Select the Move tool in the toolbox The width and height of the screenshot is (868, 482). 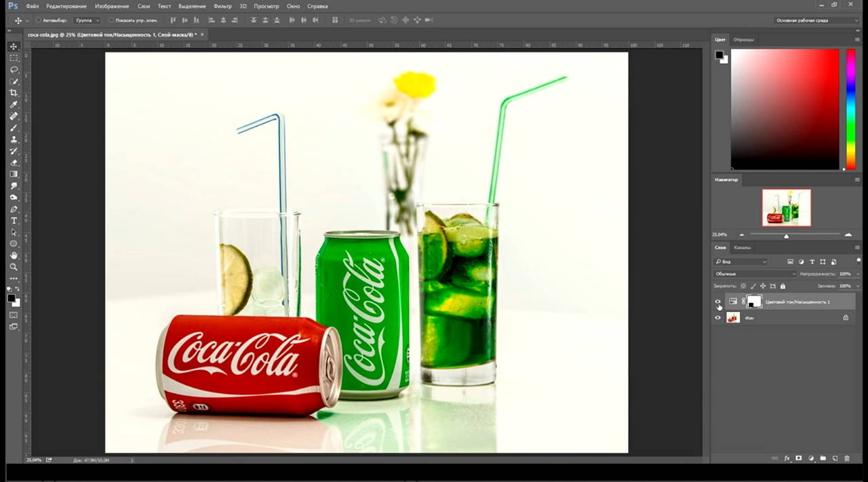point(14,46)
